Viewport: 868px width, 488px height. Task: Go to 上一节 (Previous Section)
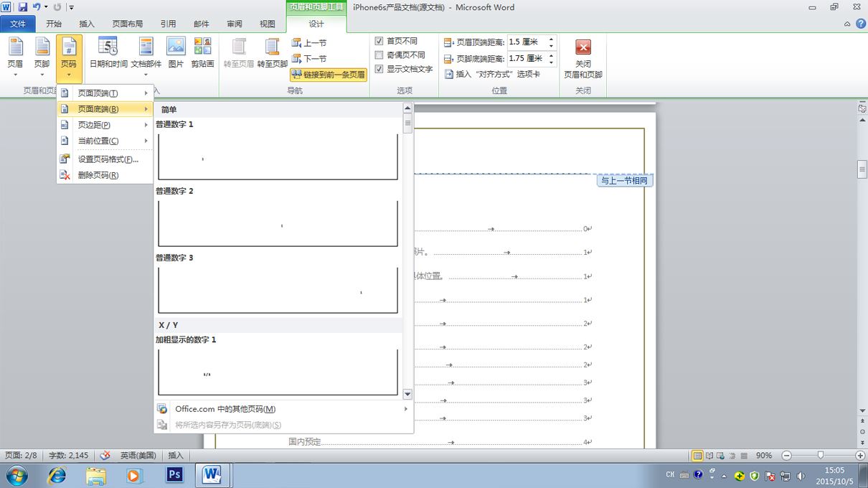coord(309,43)
